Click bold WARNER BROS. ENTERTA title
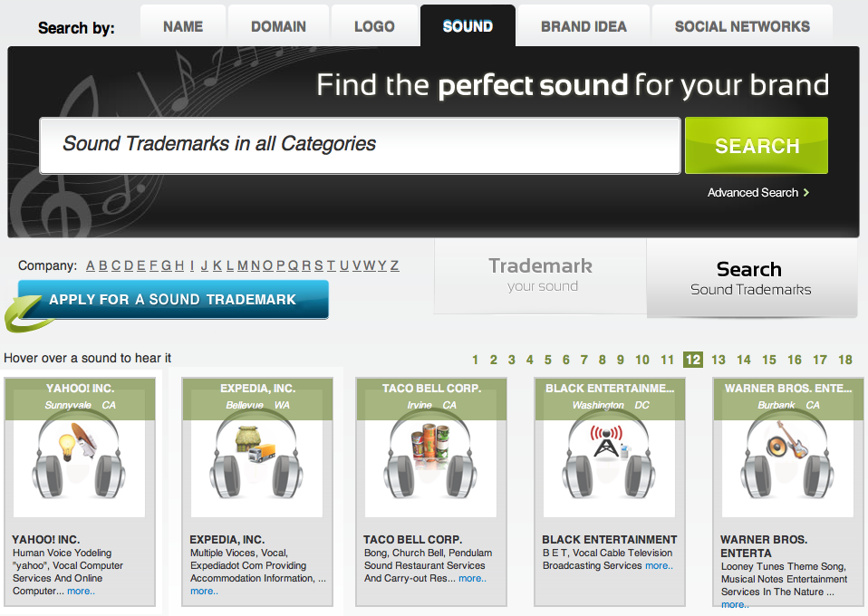 point(764,546)
